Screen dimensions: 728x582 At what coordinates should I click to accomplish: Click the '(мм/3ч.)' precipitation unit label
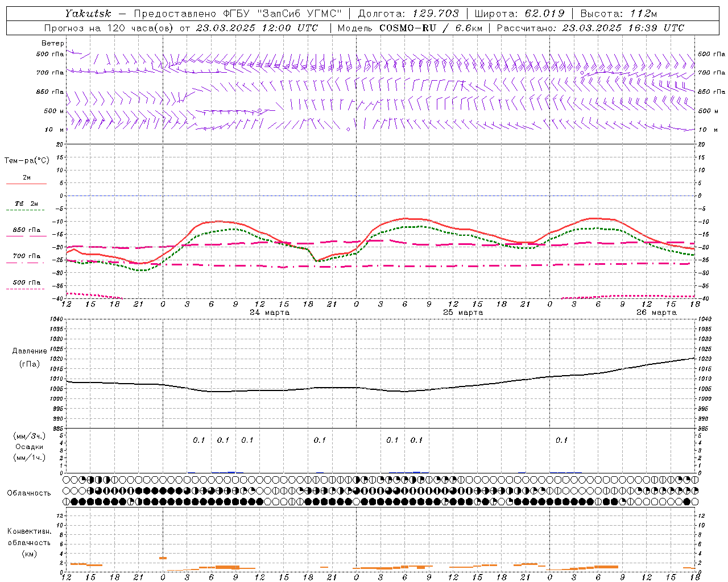[x=30, y=436]
